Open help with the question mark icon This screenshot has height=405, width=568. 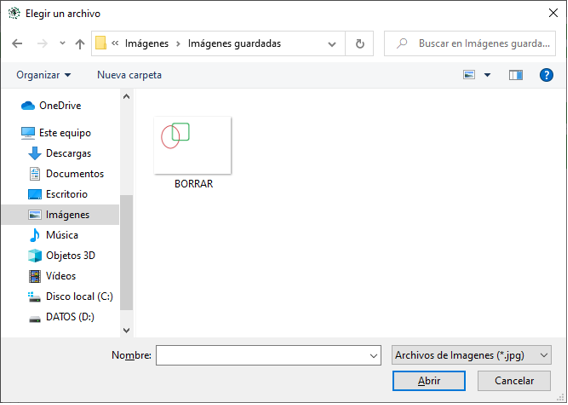546,75
